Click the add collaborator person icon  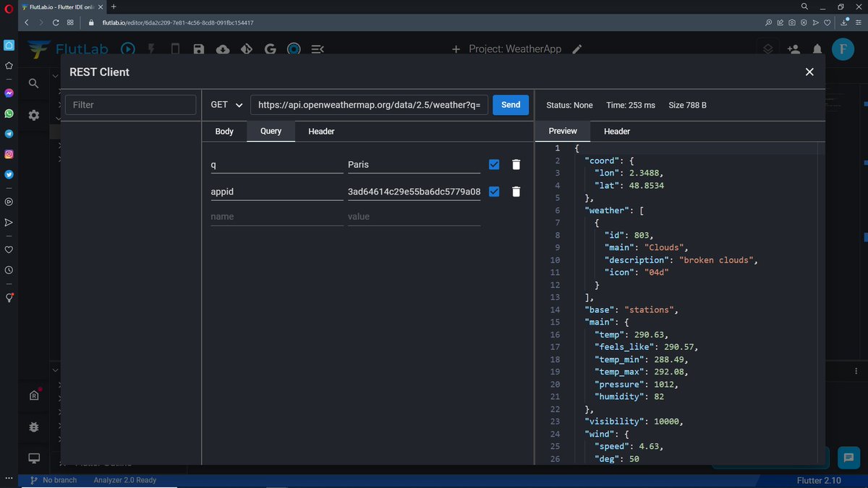[x=793, y=49]
